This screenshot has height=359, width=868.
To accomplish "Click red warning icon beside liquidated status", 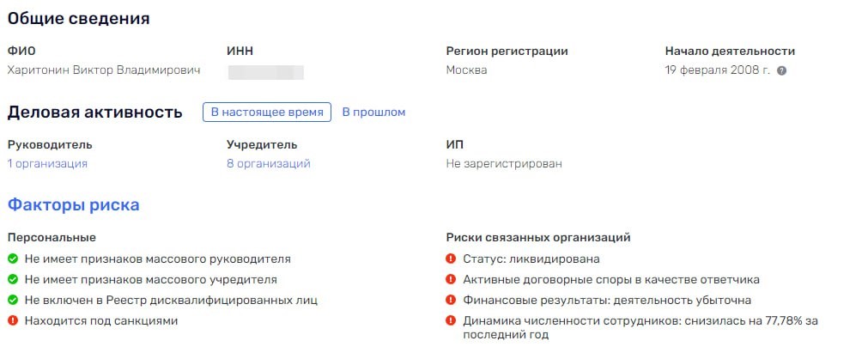I will pos(451,259).
